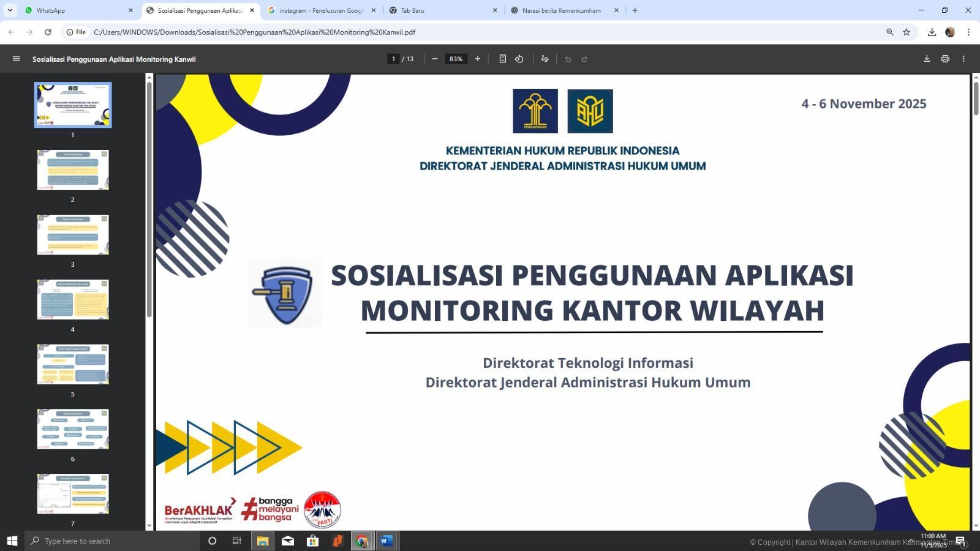Rotate the PDF counterclockwise
Screen dimensions: 980x551
519,59
